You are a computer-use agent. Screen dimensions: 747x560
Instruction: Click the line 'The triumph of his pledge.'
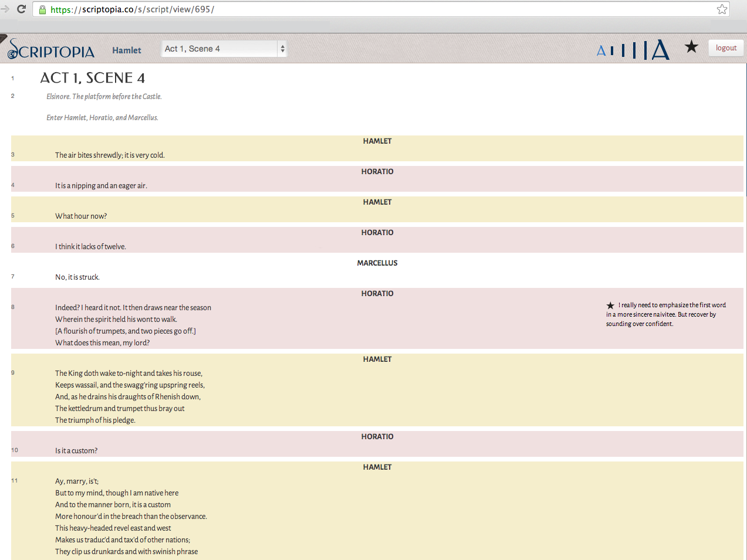point(95,420)
